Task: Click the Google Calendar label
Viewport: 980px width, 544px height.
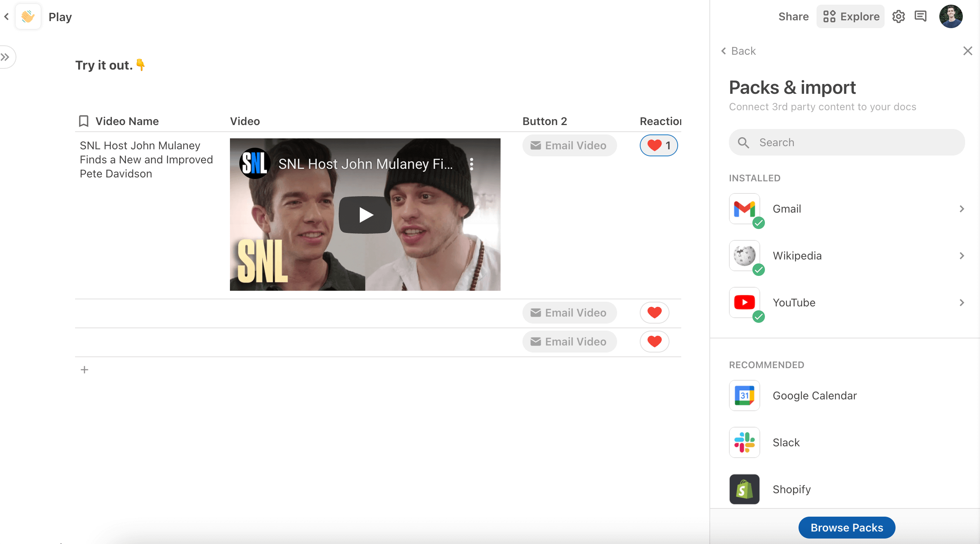Action: click(x=815, y=395)
